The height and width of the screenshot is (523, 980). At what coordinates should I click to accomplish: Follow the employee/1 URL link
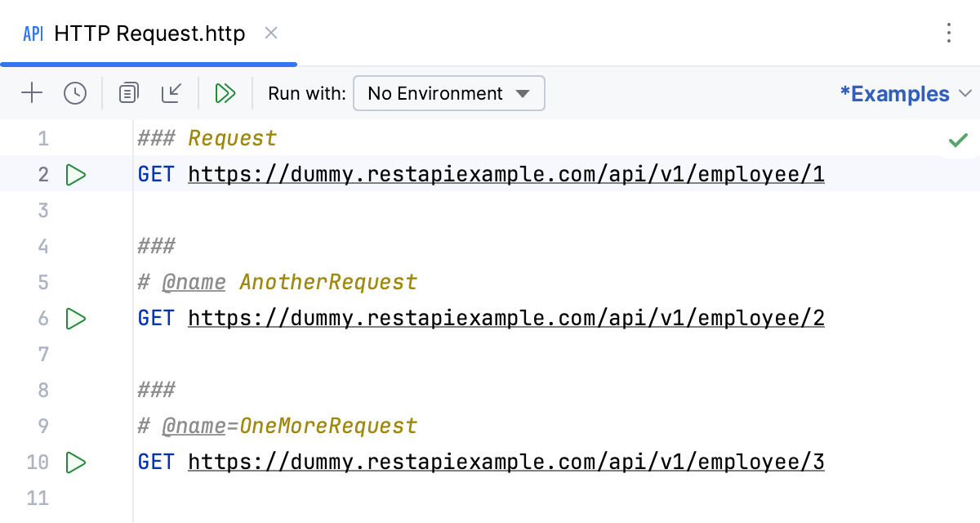(506, 174)
